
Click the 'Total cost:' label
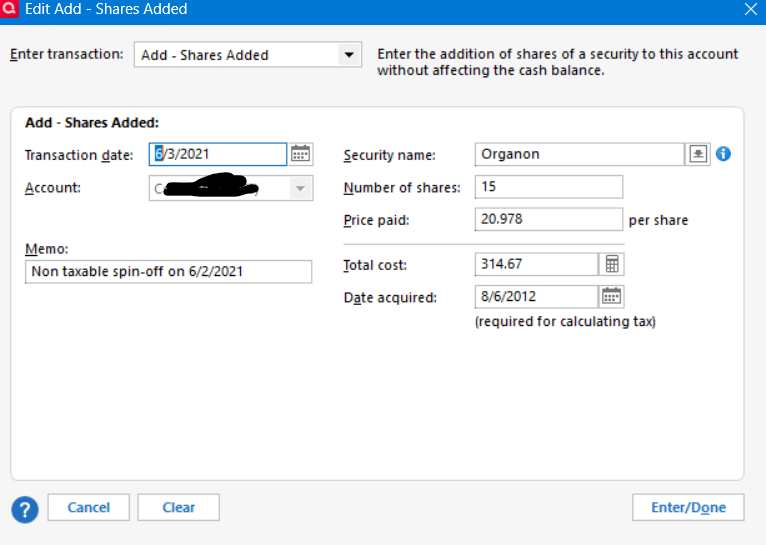375,265
